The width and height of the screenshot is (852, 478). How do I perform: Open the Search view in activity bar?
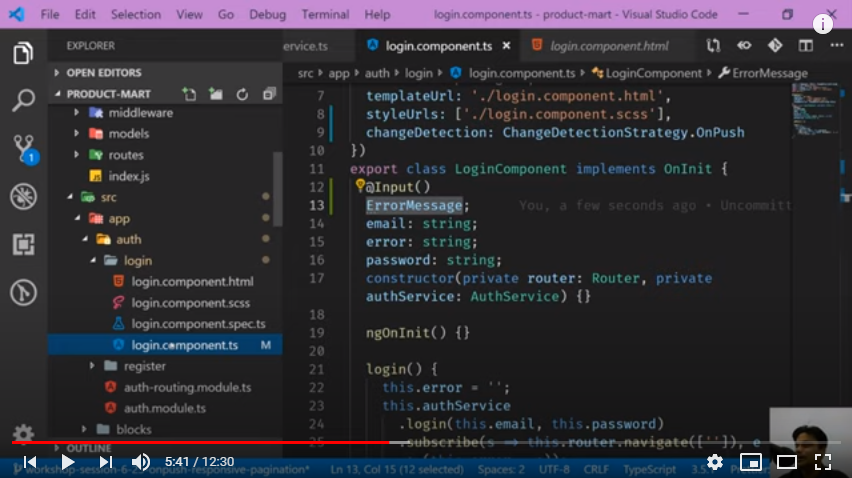[x=23, y=101]
